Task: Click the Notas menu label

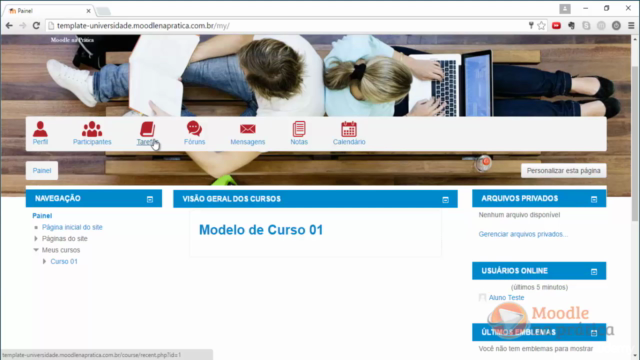Action: point(299,142)
